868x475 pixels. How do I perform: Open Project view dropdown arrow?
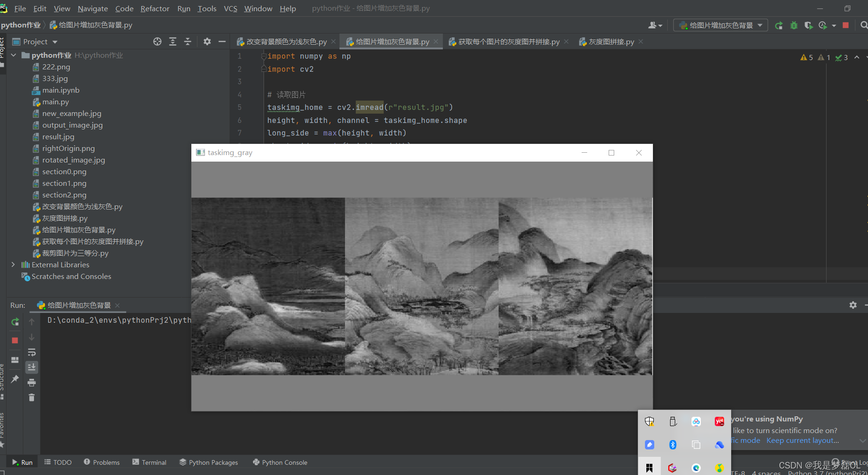tap(55, 42)
